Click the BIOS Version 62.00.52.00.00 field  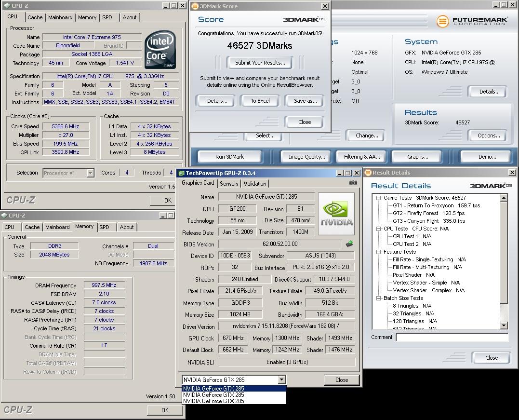[x=280, y=244]
